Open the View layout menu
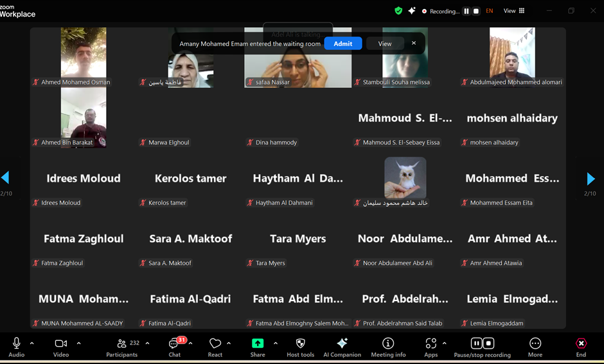This screenshot has width=604, height=364. click(514, 11)
